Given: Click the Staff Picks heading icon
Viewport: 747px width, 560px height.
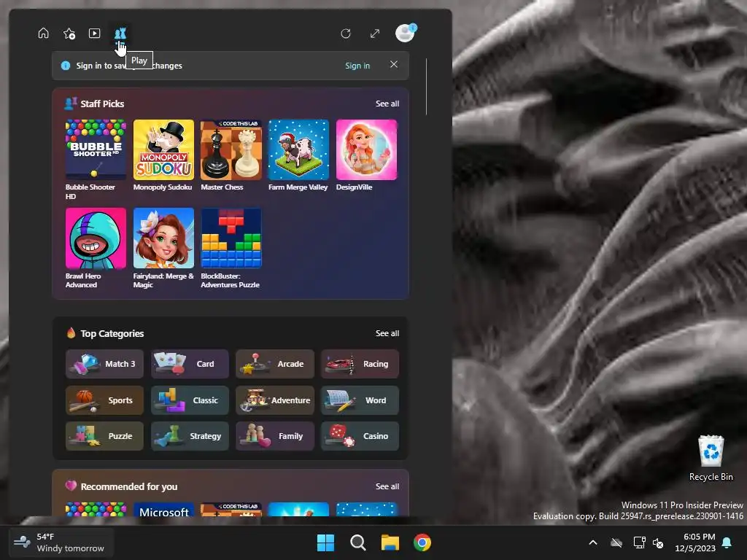Looking at the screenshot, I should pyautogui.click(x=71, y=104).
